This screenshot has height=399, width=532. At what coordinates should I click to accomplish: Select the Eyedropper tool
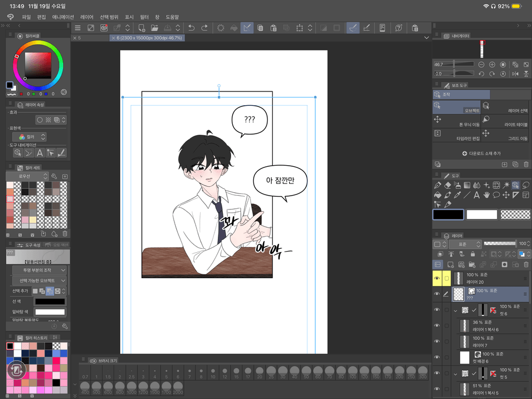tap(457, 195)
